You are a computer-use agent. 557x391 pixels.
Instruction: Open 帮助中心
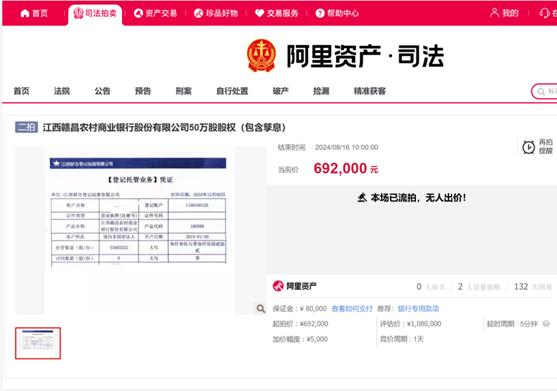[x=337, y=13]
